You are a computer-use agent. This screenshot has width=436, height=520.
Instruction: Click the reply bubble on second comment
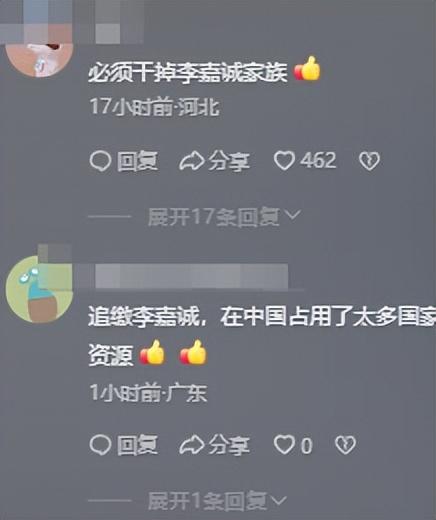[x=100, y=445]
